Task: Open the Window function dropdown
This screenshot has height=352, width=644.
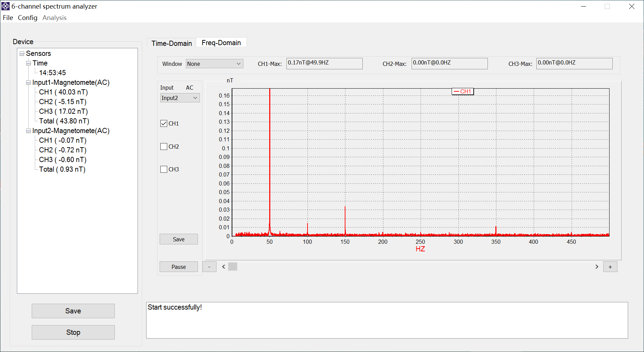Action: 214,64
